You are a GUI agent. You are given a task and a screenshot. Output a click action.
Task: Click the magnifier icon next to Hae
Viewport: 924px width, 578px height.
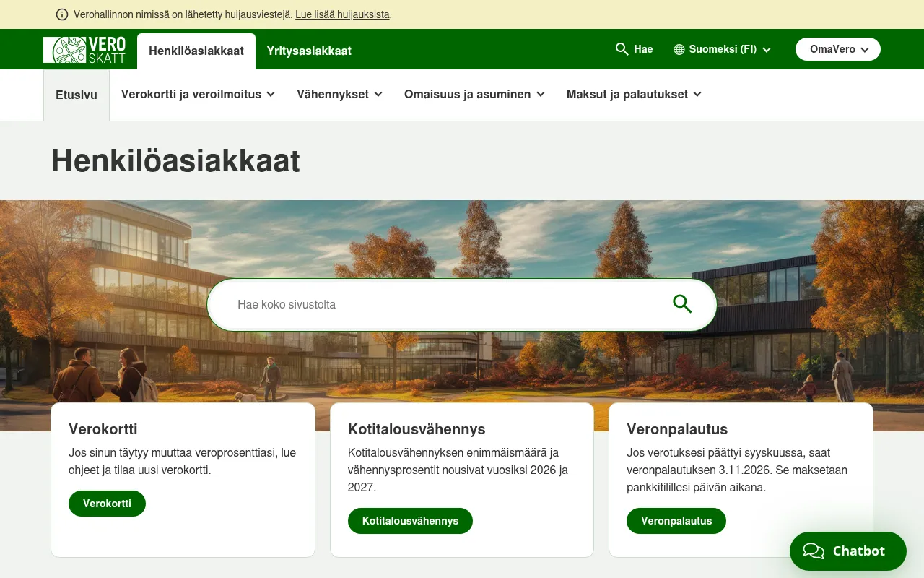point(622,49)
